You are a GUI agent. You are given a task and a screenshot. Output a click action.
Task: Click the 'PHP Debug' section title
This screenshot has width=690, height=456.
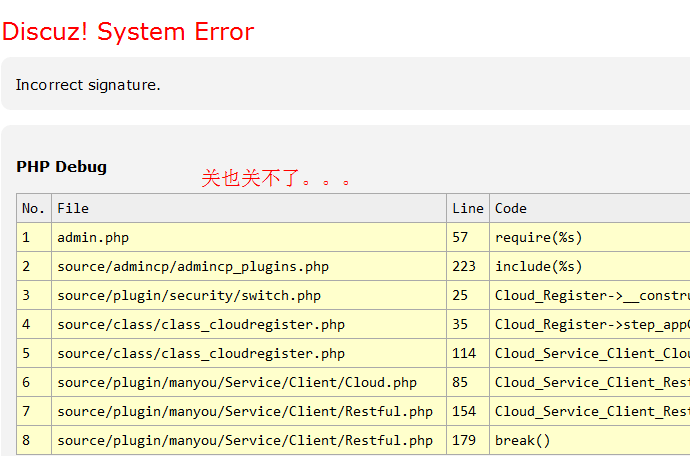[62, 167]
